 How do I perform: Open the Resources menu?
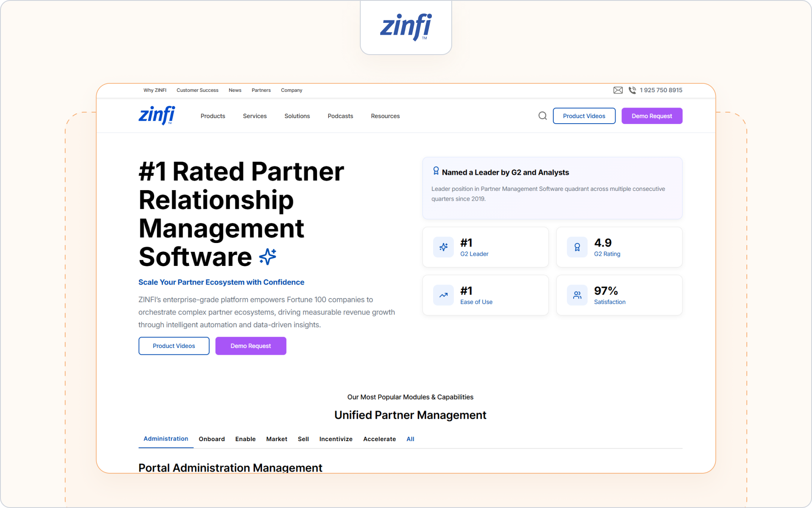tap(385, 116)
